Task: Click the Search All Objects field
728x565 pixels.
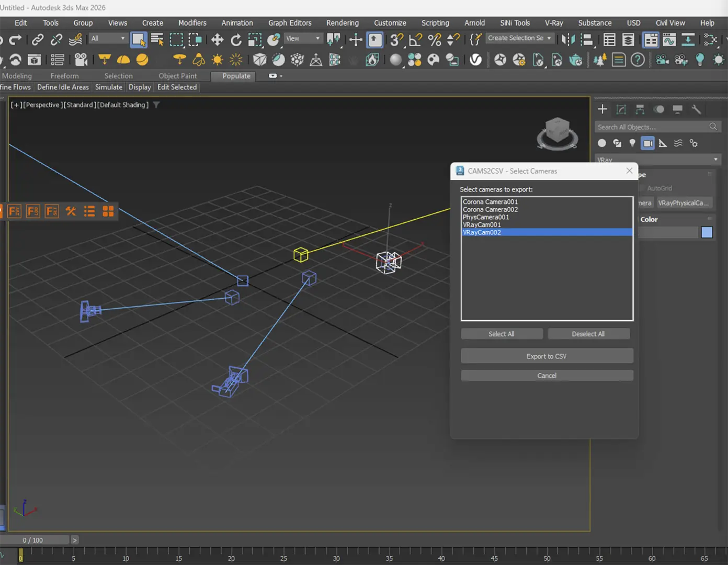Action: pos(658,127)
